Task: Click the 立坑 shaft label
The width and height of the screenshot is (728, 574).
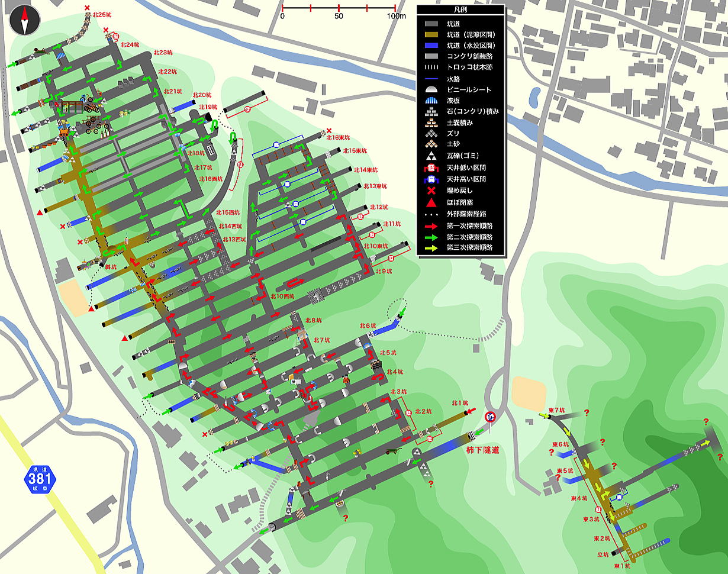Action: tap(603, 554)
